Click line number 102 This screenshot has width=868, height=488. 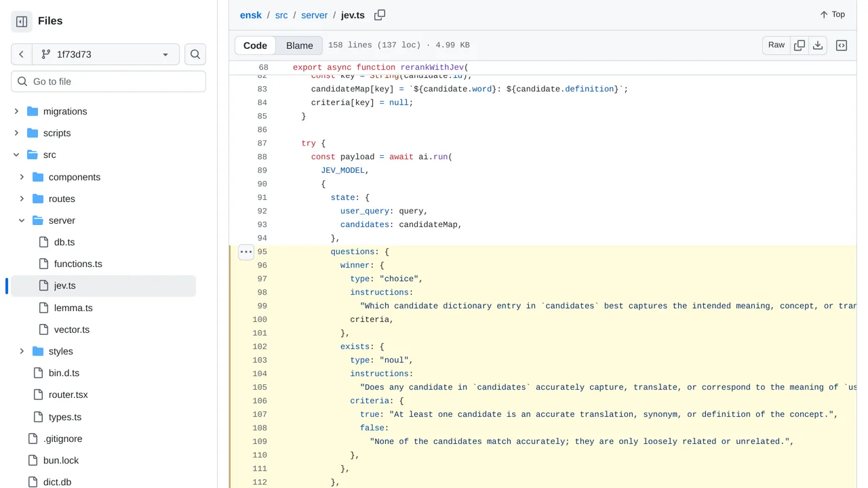click(260, 346)
